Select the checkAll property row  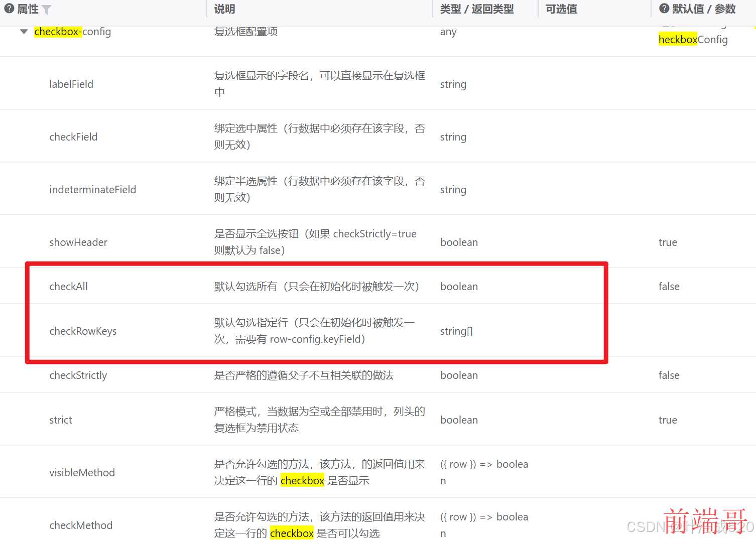378,286
